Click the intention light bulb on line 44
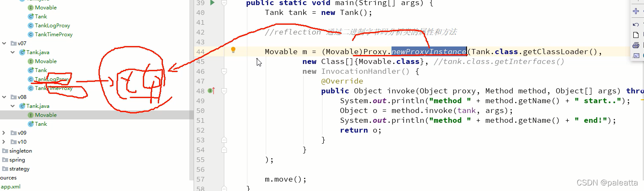 coord(233,50)
